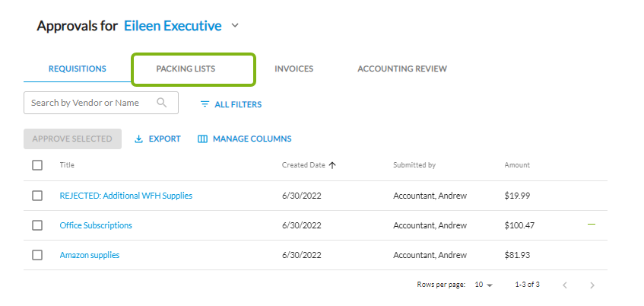
Task: Open the Amazon supplies requisition link
Action: pyautogui.click(x=89, y=255)
